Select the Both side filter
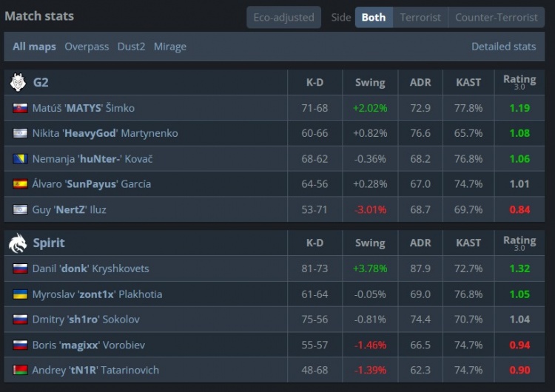Screen dimensions: 555x392 374,17
